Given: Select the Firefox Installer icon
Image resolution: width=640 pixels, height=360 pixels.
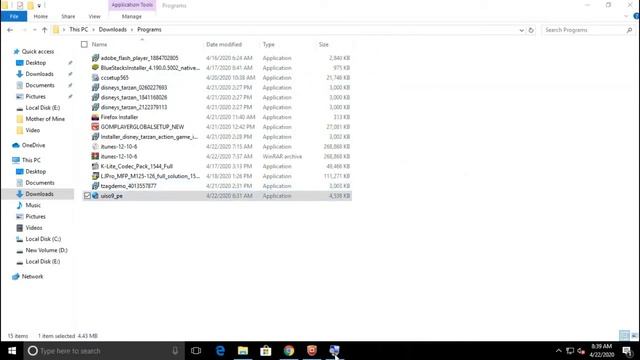Looking at the screenshot, I should 95,117.
